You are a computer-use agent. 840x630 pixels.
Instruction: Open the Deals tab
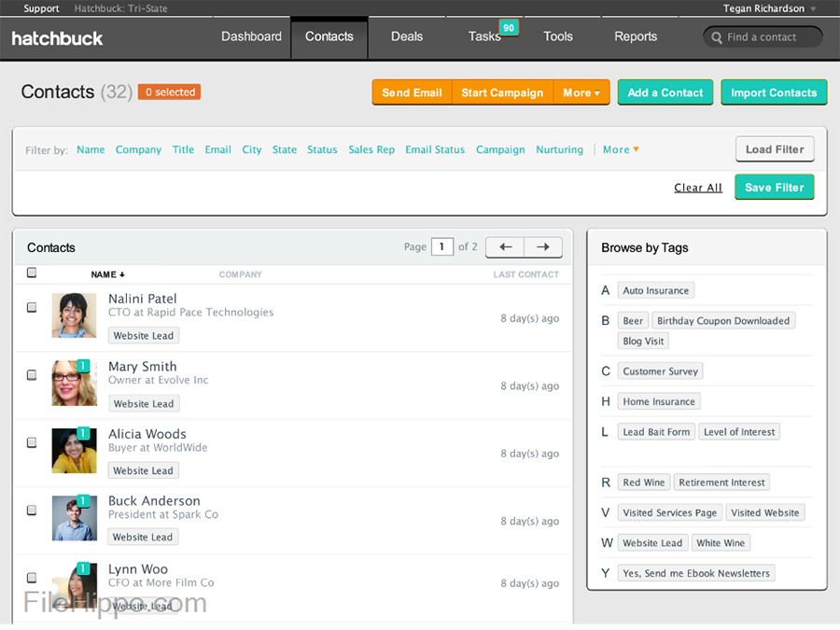pos(407,36)
